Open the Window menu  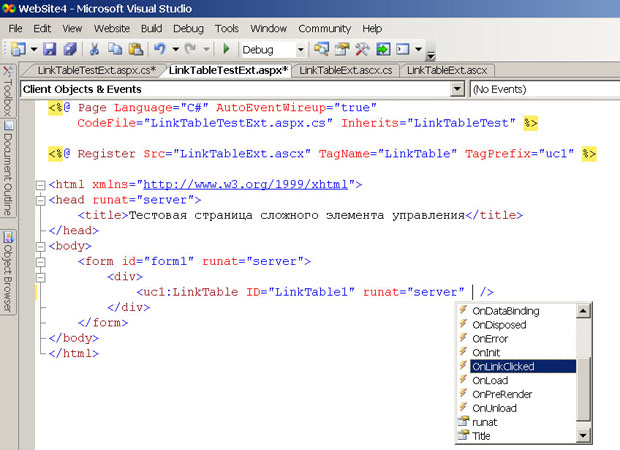(x=268, y=28)
